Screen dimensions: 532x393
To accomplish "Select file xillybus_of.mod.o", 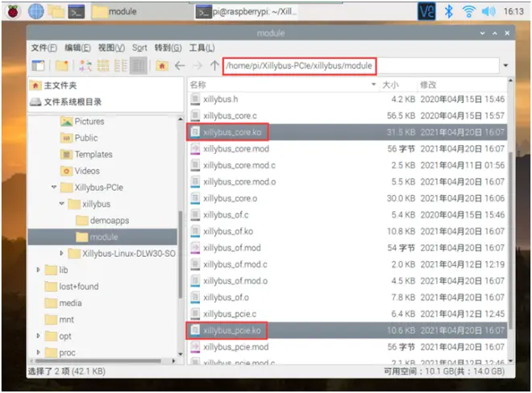I will (x=347, y=281).
